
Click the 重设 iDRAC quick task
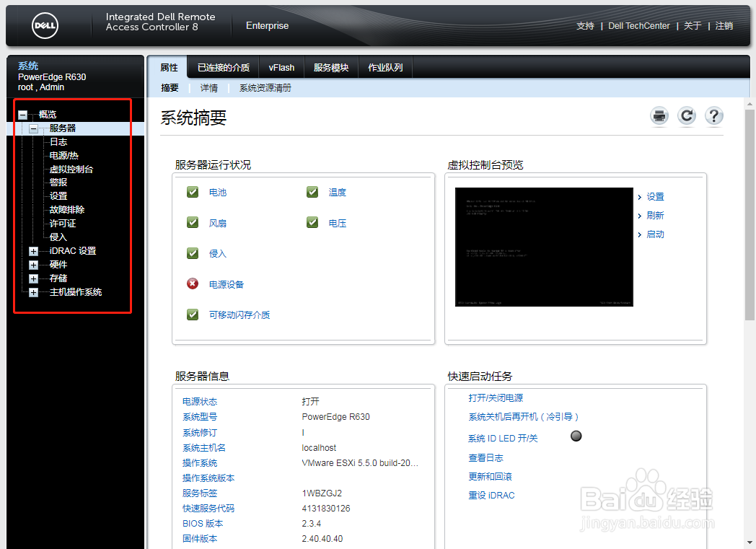491,495
